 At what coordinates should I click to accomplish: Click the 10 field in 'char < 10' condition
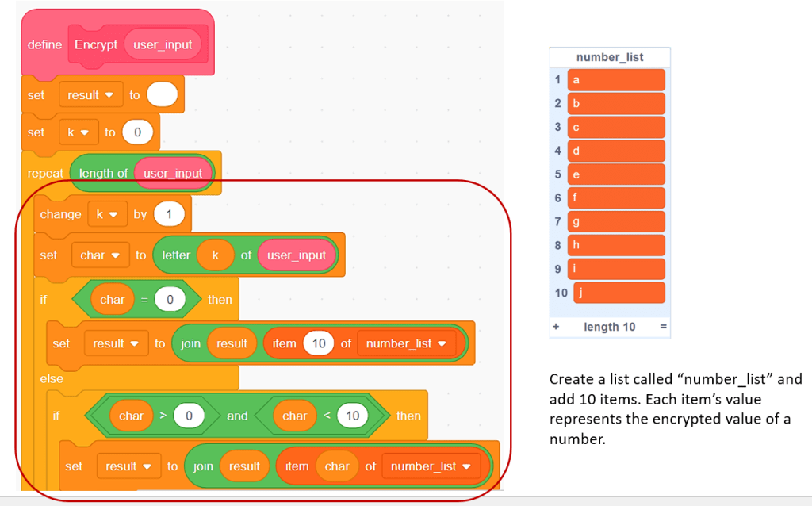(353, 416)
